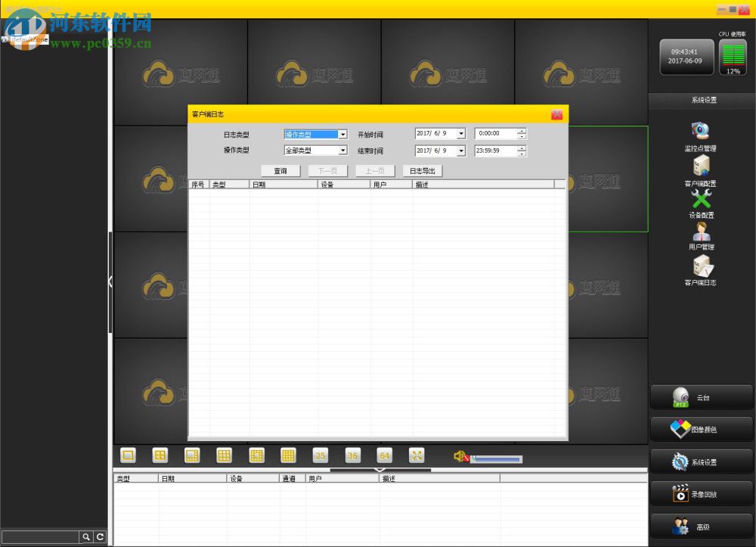This screenshot has height=547, width=756.
Task: Click the device search input field
Action: point(41,537)
